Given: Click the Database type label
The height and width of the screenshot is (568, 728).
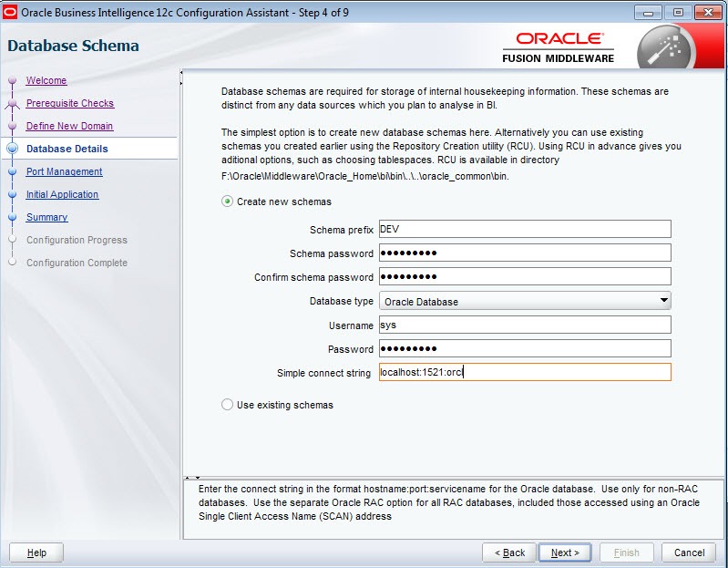Looking at the screenshot, I should click(x=342, y=301).
